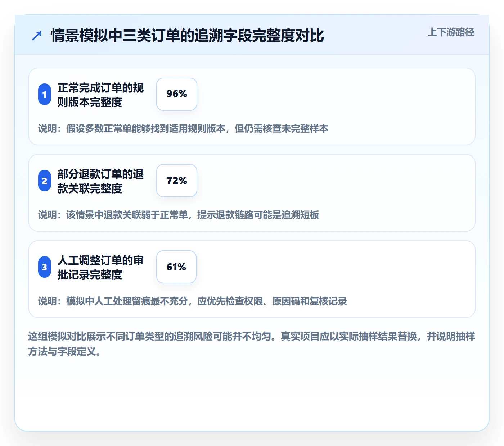This screenshot has height=446, width=504.
Task: Click the note about 假设多数正常单能够找到适用规则版本
Action: 183,128
